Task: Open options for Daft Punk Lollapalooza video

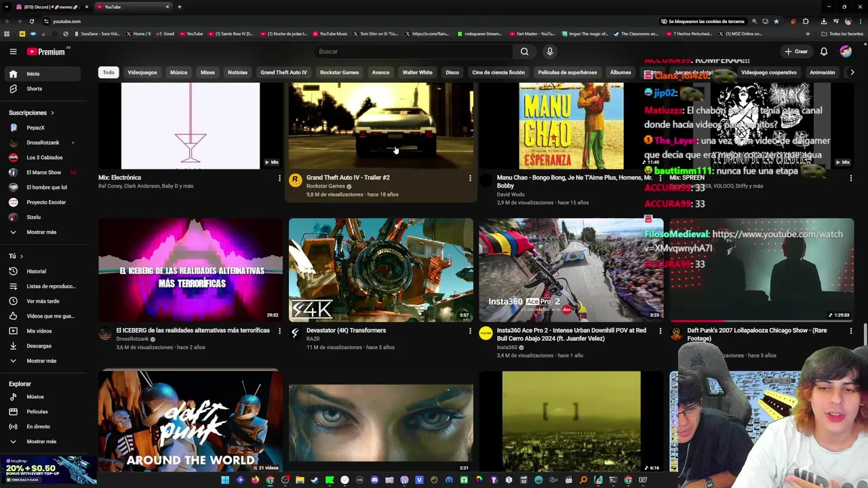Action: tap(851, 331)
